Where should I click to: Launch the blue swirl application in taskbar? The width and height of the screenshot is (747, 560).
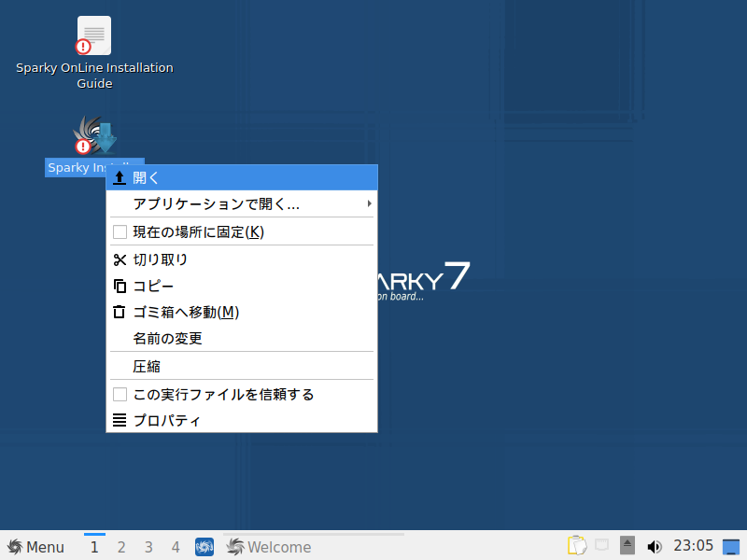click(x=204, y=547)
